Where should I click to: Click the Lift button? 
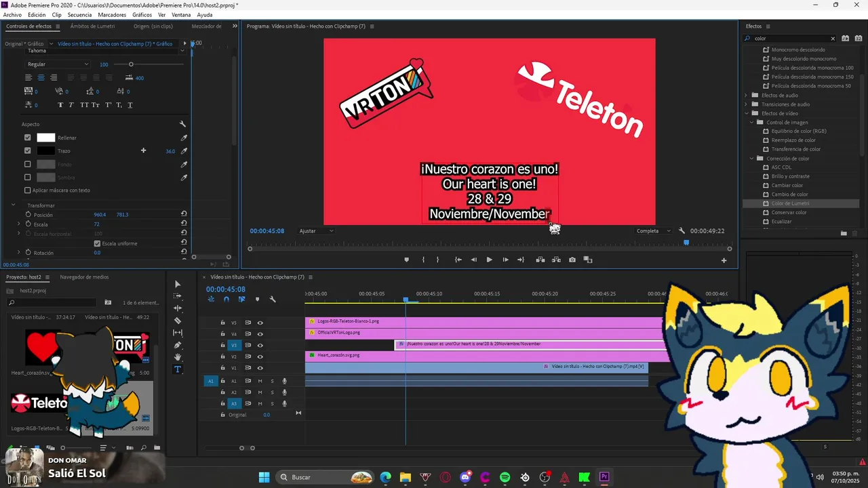pos(540,260)
